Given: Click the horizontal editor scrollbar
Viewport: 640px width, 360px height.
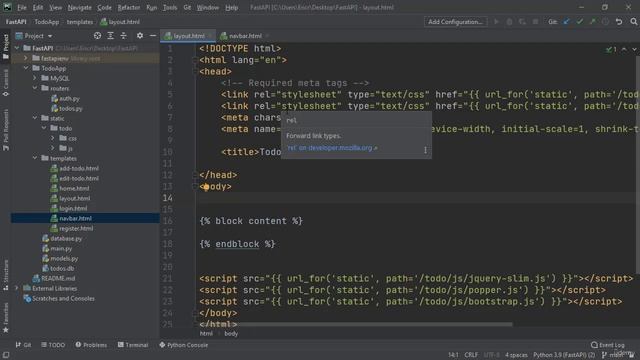Looking at the screenshot, I should coord(355,324).
